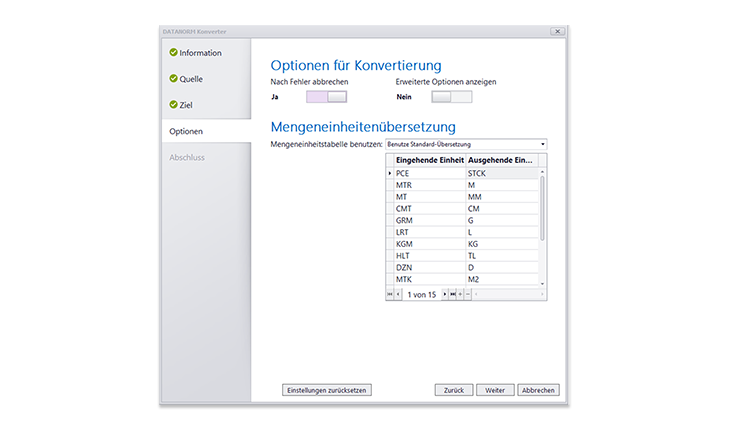
Task: Go to next record in navigator
Action: [444, 294]
